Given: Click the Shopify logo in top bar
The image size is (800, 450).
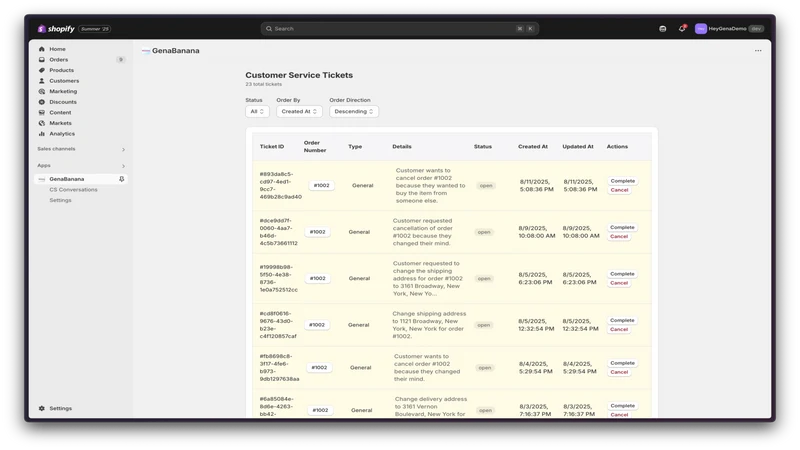Looking at the screenshot, I should coord(56,29).
